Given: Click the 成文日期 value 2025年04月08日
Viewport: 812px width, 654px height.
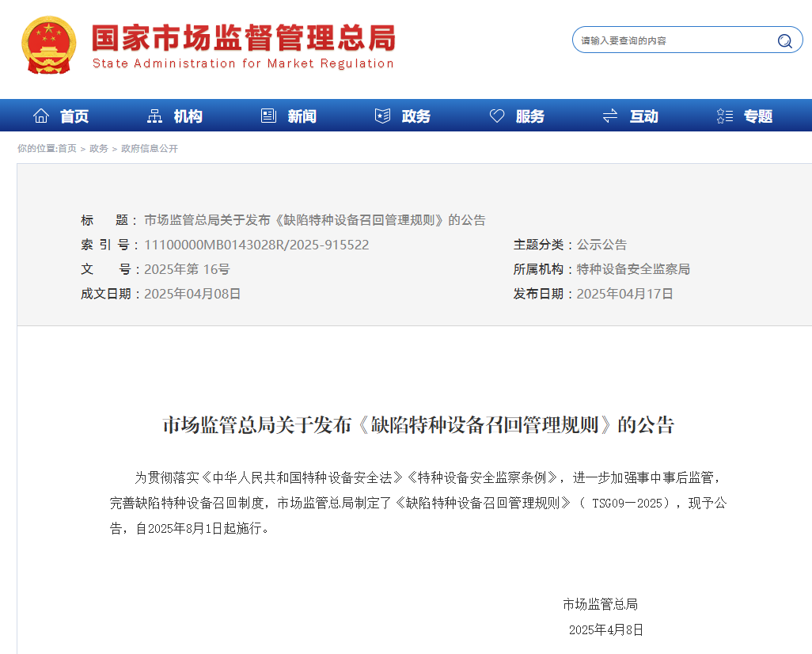Looking at the screenshot, I should pyautogui.click(x=192, y=294).
